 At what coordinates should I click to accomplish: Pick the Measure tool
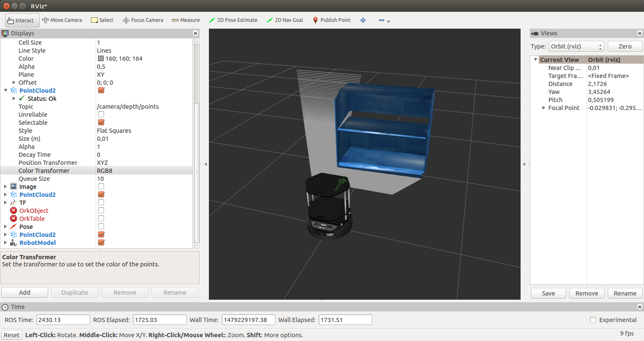pyautogui.click(x=186, y=20)
